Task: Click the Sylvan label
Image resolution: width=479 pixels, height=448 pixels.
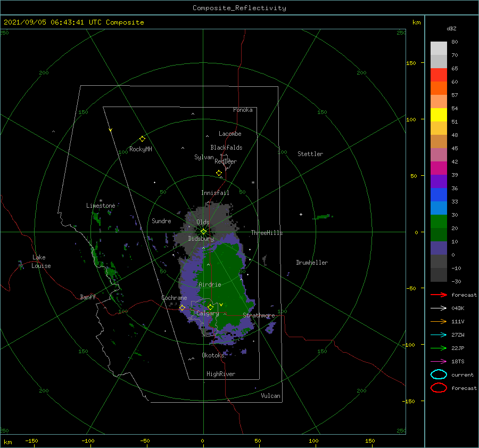Action: pos(204,157)
